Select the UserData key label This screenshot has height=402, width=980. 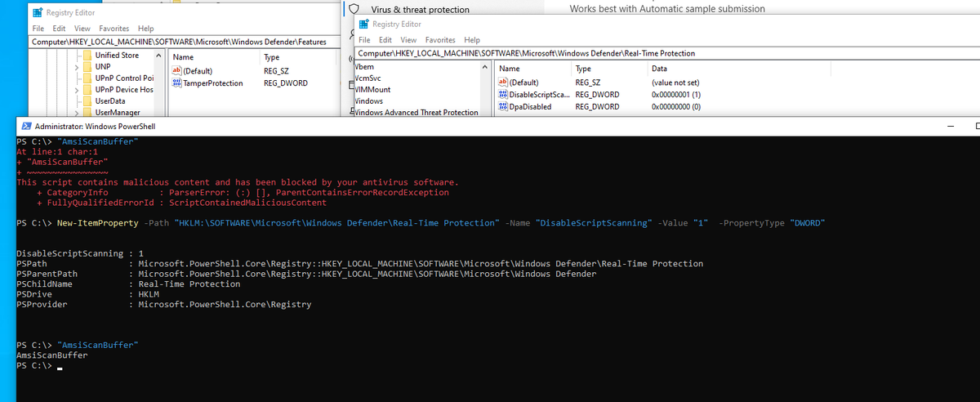[110, 100]
